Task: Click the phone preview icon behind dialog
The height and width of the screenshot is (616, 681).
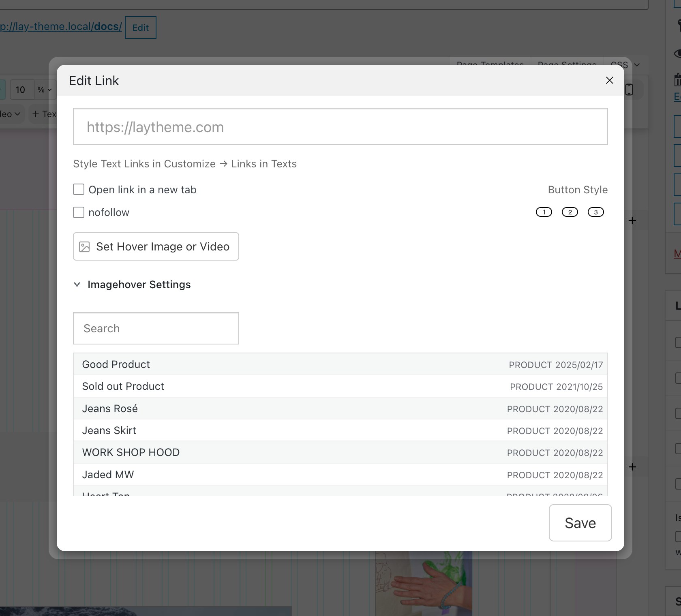Action: click(629, 90)
